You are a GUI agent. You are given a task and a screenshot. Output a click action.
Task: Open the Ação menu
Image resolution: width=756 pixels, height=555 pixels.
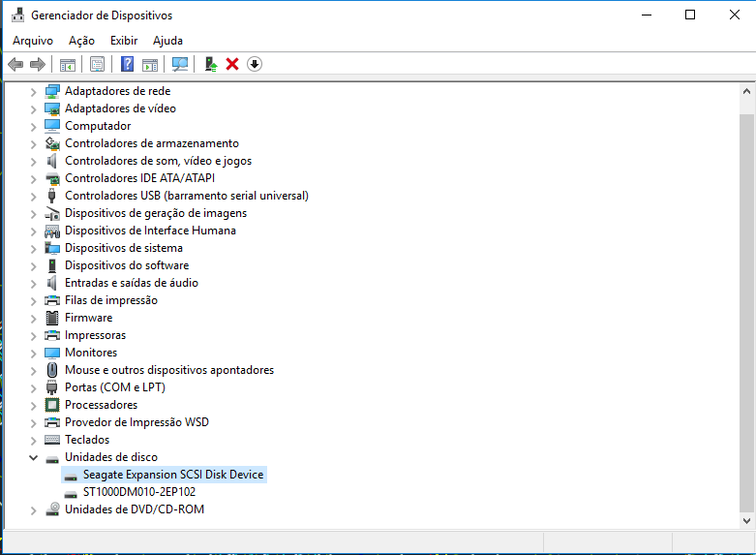[x=81, y=41]
